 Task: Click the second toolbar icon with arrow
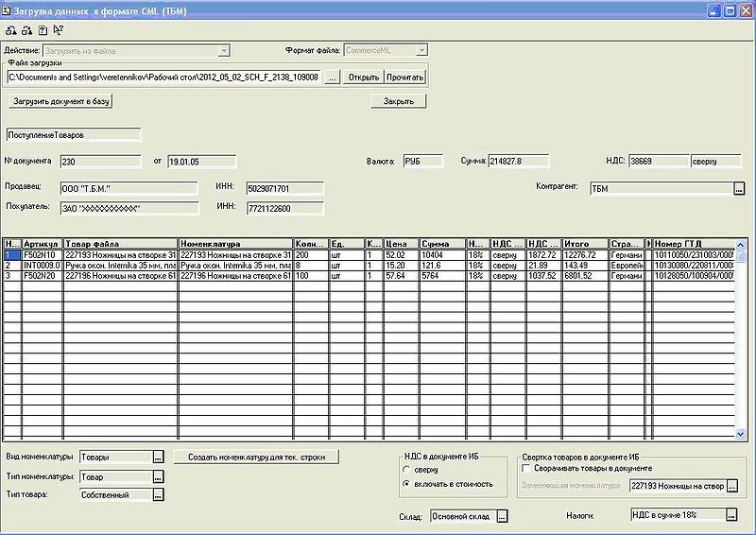[x=26, y=29]
